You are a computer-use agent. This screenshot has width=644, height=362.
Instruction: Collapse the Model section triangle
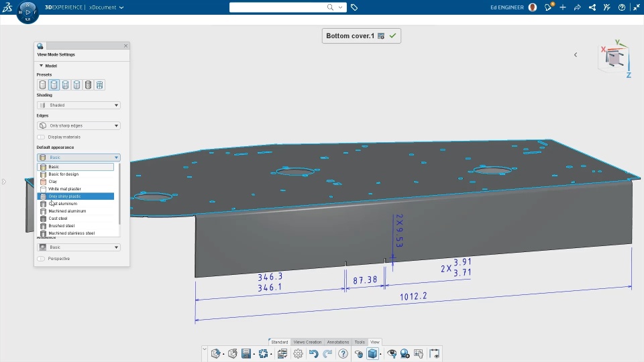pos(41,66)
